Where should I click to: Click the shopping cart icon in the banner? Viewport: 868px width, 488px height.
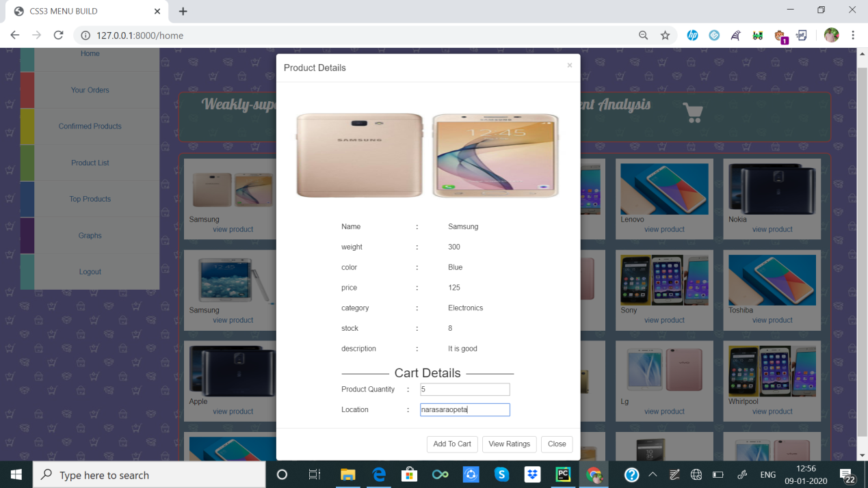pos(693,113)
